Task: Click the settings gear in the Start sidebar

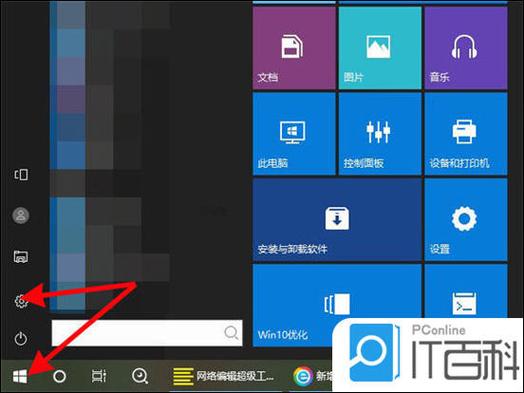Action: (21, 301)
